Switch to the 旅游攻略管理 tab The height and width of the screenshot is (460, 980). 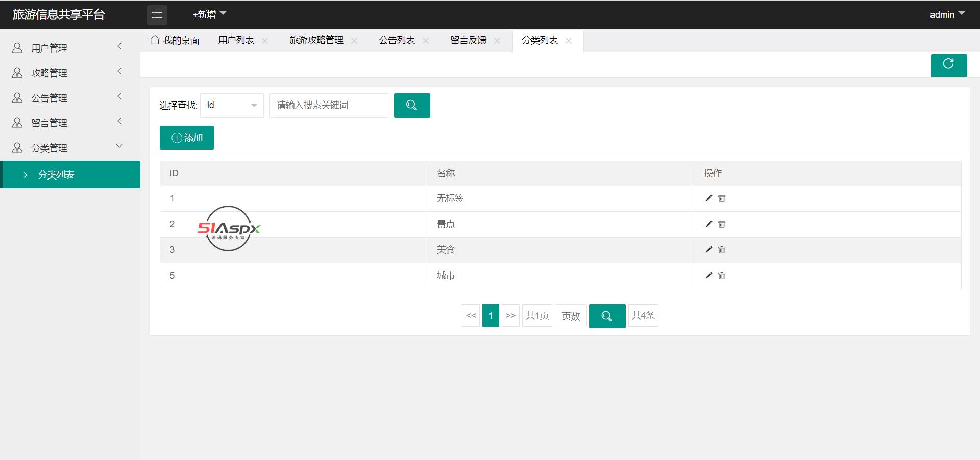tap(316, 40)
